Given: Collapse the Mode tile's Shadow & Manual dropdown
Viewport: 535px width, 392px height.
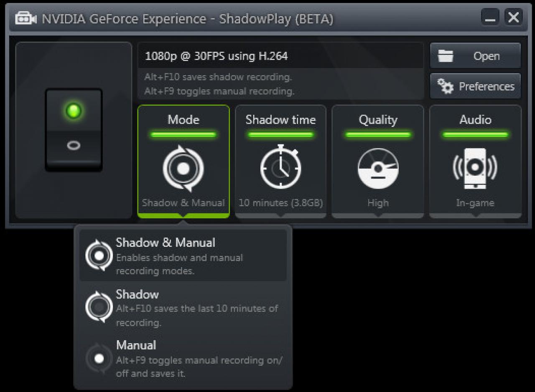Looking at the screenshot, I should pos(183,203).
